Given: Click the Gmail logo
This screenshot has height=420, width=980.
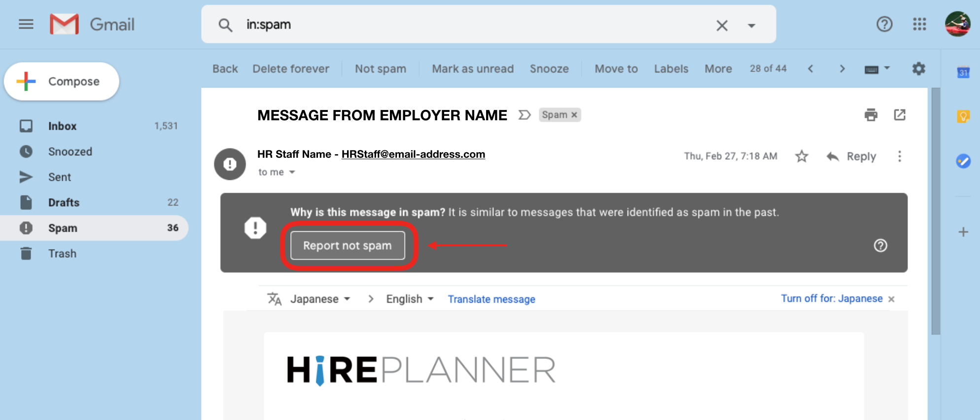Looking at the screenshot, I should point(92,24).
